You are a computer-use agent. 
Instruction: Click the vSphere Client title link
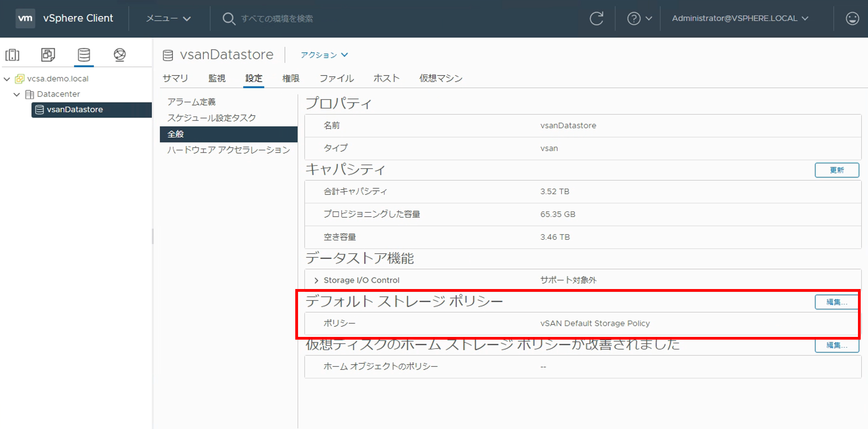point(78,18)
